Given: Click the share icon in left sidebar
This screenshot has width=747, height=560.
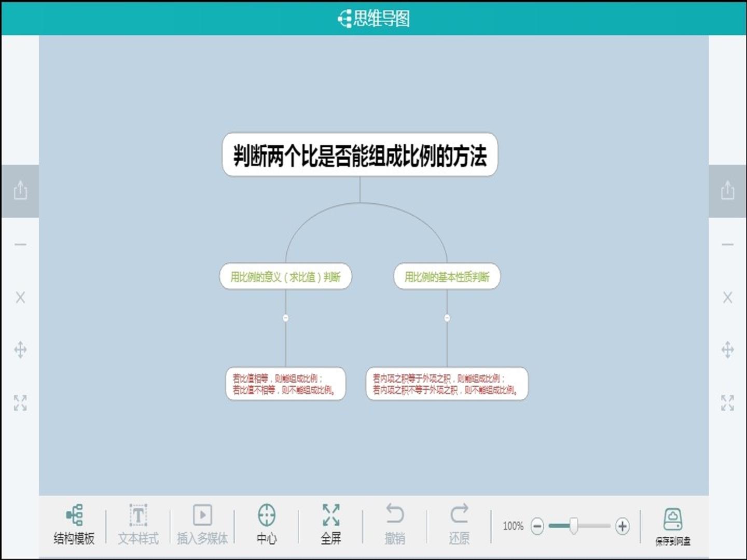Looking at the screenshot, I should pyautogui.click(x=20, y=190).
